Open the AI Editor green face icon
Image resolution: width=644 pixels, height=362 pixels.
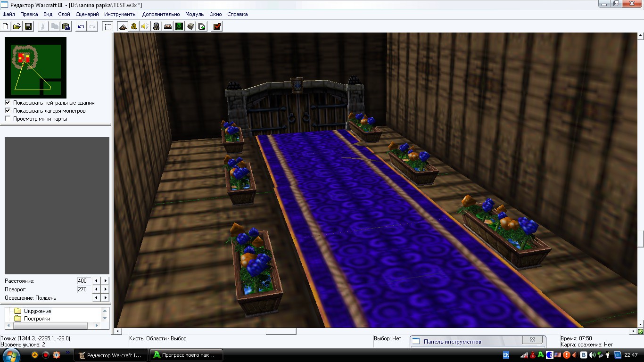pos(179,27)
